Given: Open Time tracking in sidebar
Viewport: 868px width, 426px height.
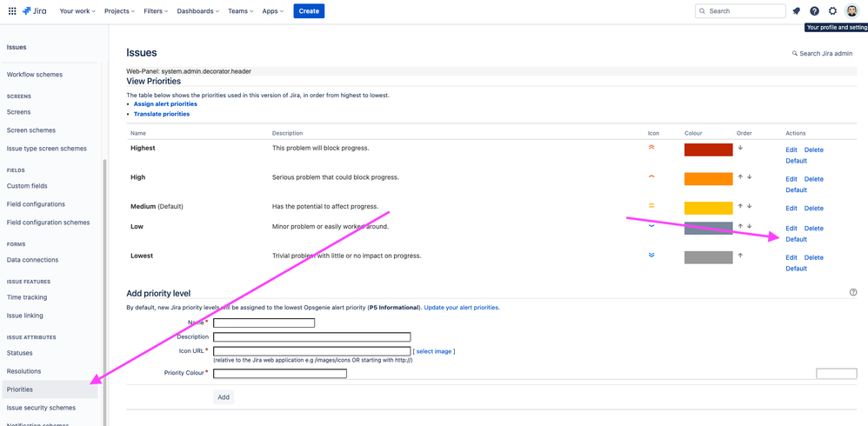Looking at the screenshot, I should click(27, 297).
